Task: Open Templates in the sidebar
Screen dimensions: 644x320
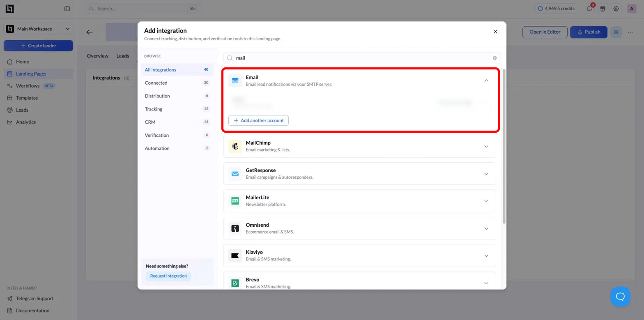Action: click(38, 98)
